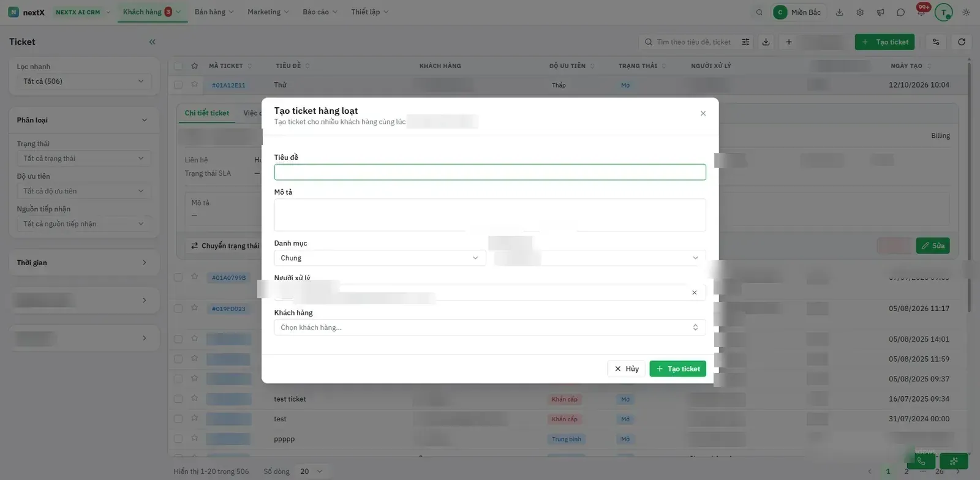Open the chat bubble icon
The image size is (980, 480).
point(900,12)
